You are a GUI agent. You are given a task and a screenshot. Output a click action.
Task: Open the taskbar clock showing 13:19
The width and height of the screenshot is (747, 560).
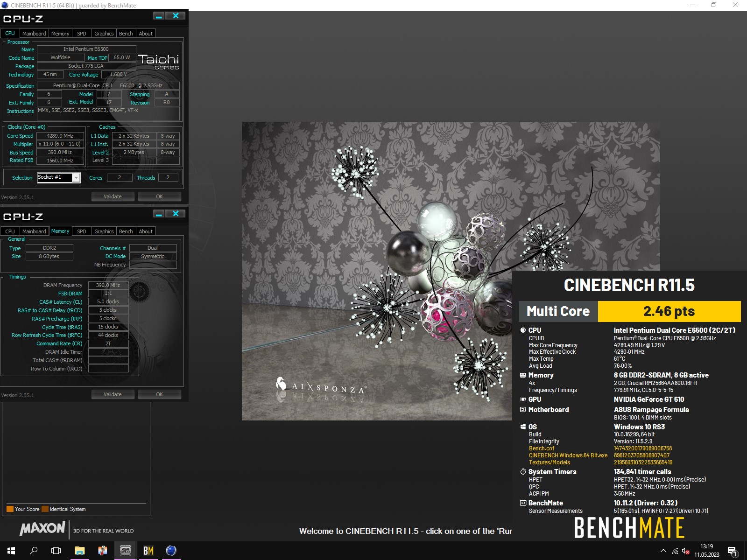click(x=707, y=551)
